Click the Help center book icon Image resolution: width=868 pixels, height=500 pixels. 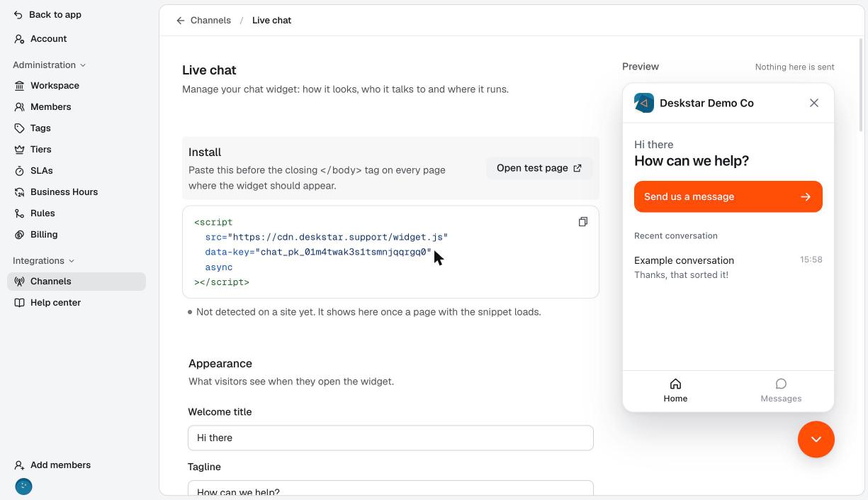click(x=19, y=303)
